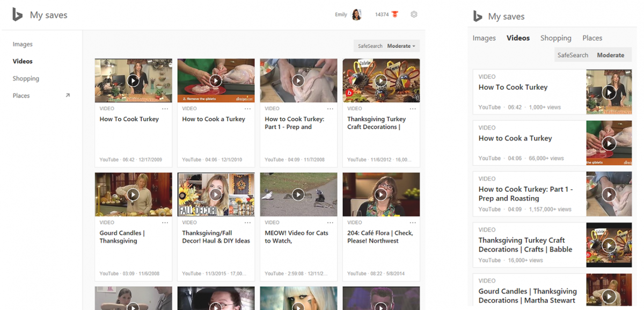Open more options on "Gourd Candles" card
The width and height of the screenshot is (644, 310).
[x=165, y=222]
